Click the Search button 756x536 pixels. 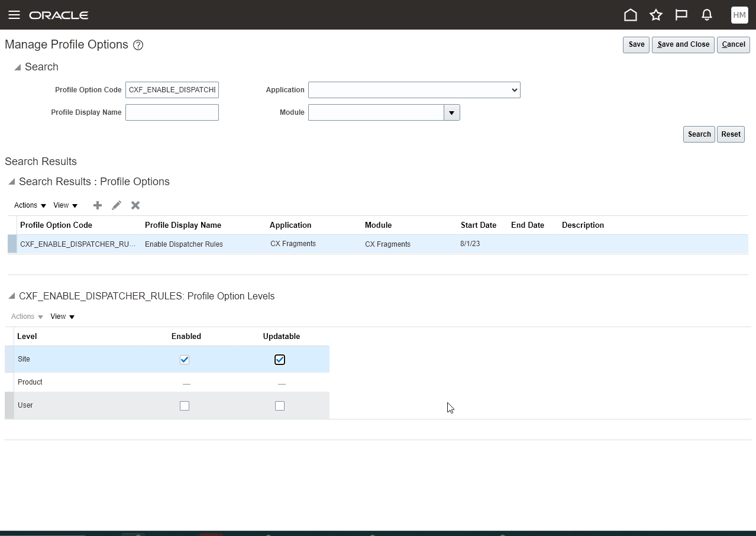tap(699, 134)
